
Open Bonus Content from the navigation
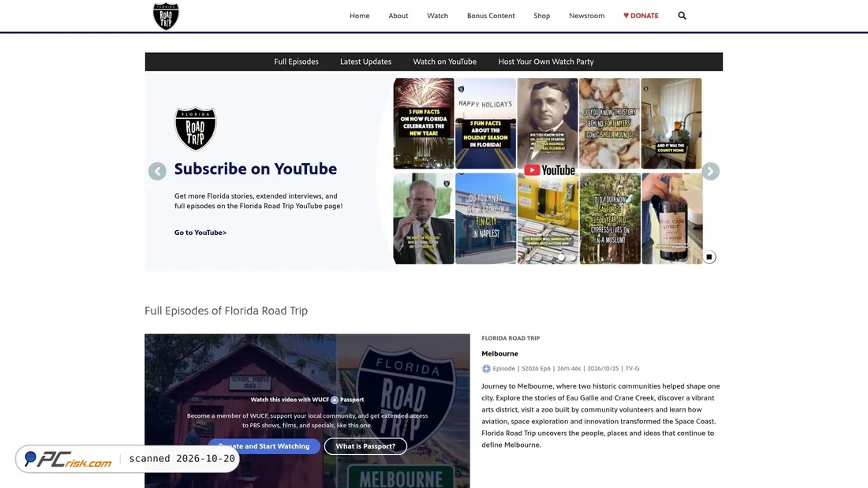point(491,16)
